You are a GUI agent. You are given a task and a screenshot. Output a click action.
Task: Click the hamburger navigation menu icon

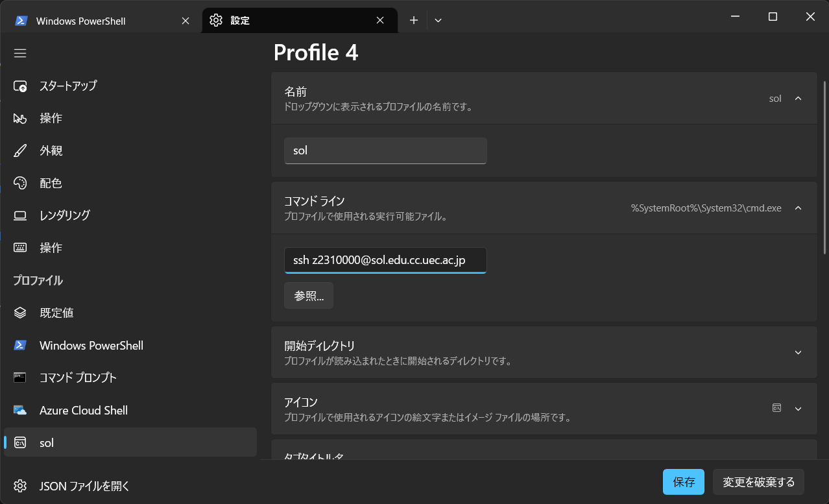click(20, 53)
